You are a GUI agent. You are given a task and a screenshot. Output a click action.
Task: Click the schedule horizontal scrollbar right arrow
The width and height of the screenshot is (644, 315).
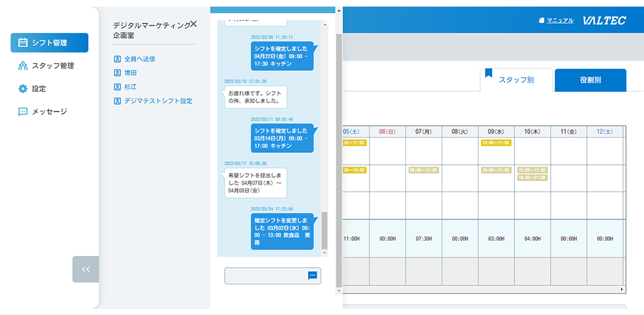[x=622, y=289]
